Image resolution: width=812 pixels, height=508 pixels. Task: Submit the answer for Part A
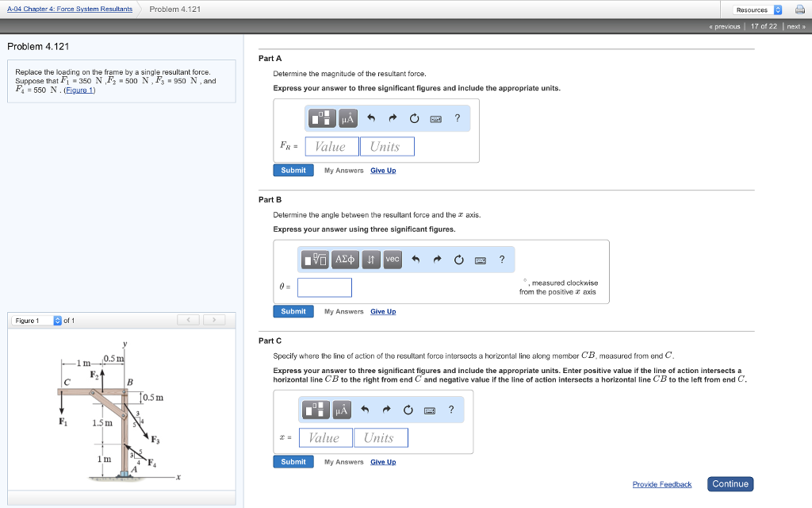click(x=293, y=170)
